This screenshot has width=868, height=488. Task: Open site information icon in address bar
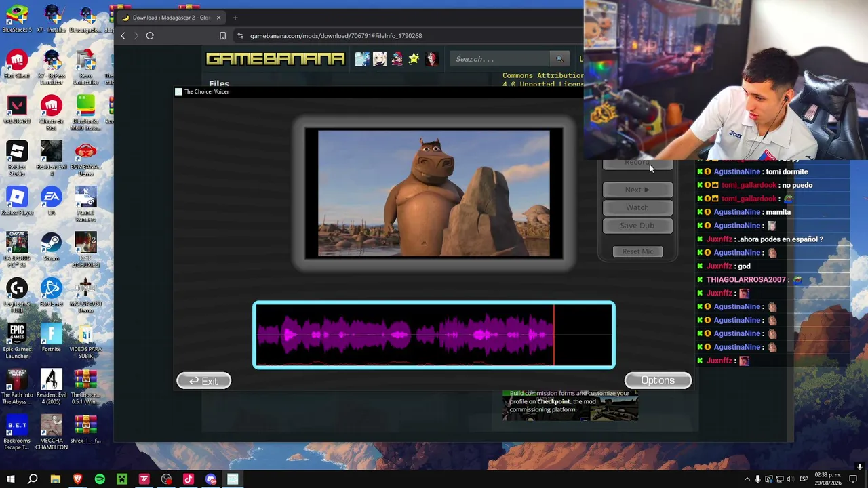click(240, 35)
